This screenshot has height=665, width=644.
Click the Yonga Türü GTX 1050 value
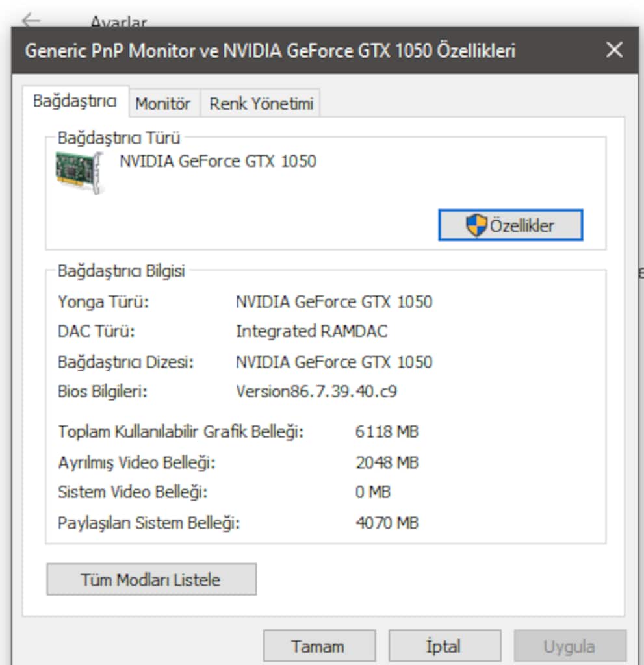[x=334, y=302]
